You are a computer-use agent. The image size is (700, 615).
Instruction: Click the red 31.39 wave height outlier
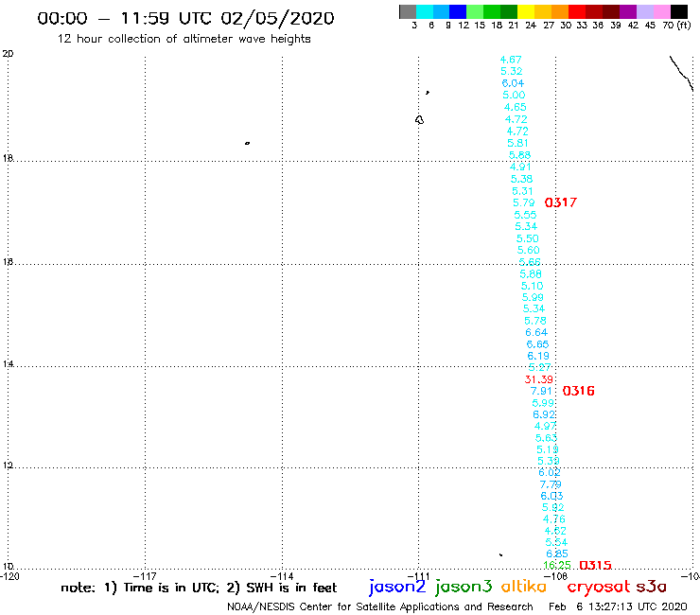coord(539,379)
